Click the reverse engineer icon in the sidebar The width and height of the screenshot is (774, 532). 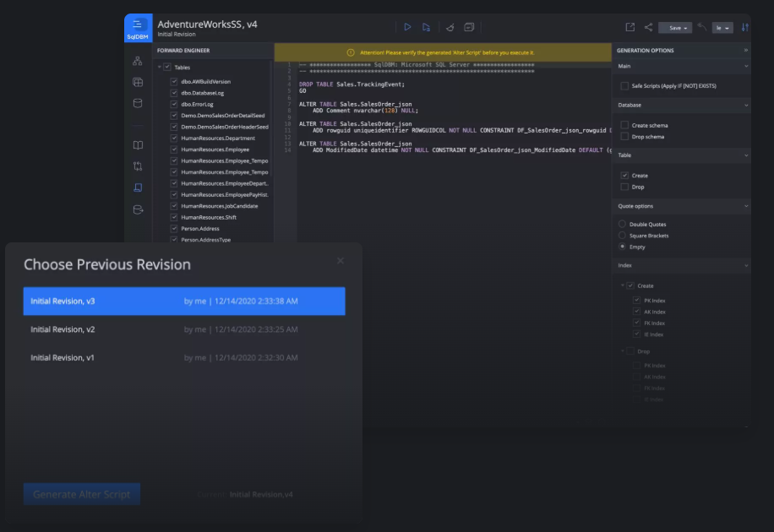[x=138, y=209]
